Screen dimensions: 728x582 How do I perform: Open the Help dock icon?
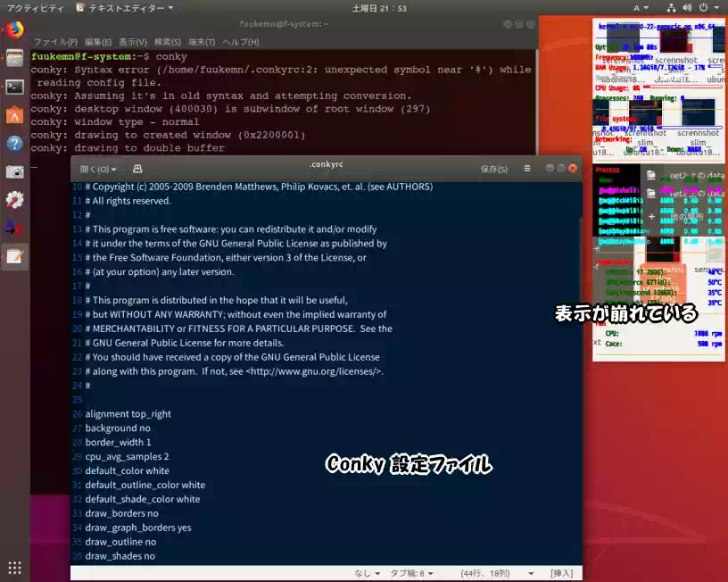coord(15,144)
